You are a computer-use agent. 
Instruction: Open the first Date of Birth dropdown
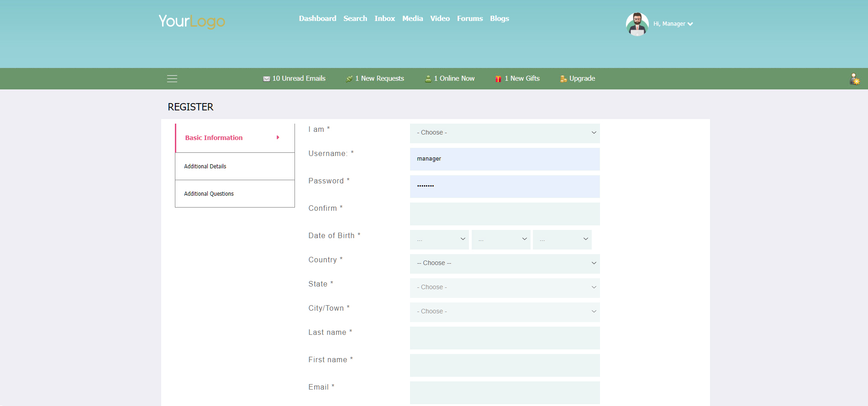click(x=439, y=239)
